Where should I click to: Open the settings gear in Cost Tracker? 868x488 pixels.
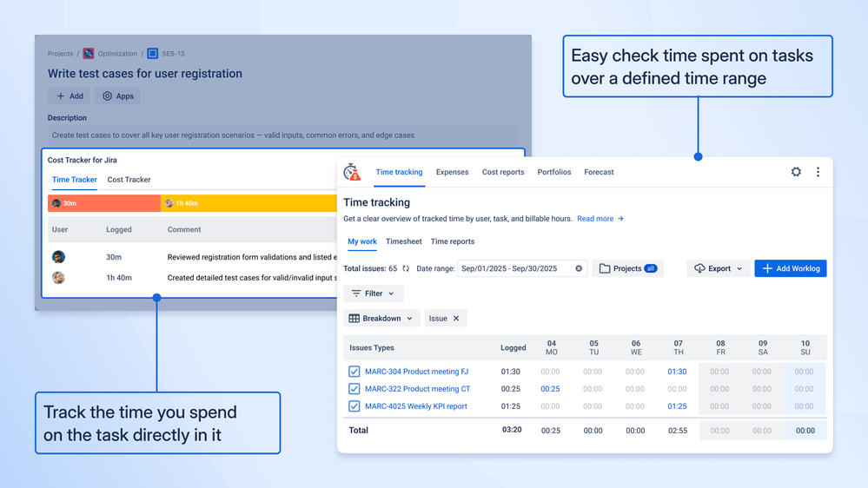[x=796, y=172]
